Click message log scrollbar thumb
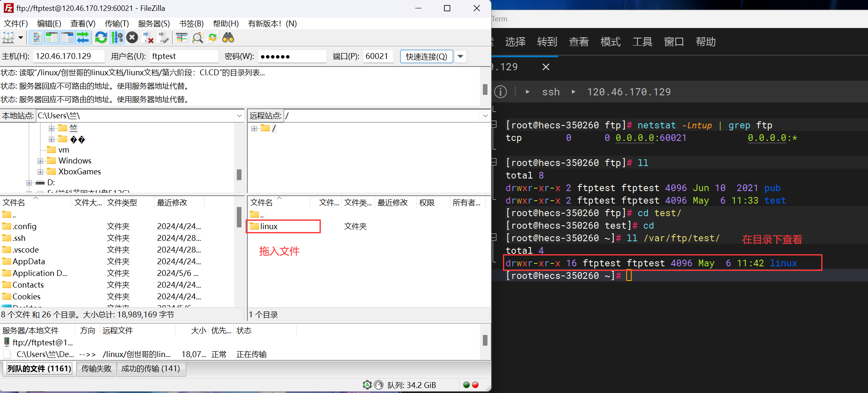868x393 pixels. pyautogui.click(x=485, y=89)
